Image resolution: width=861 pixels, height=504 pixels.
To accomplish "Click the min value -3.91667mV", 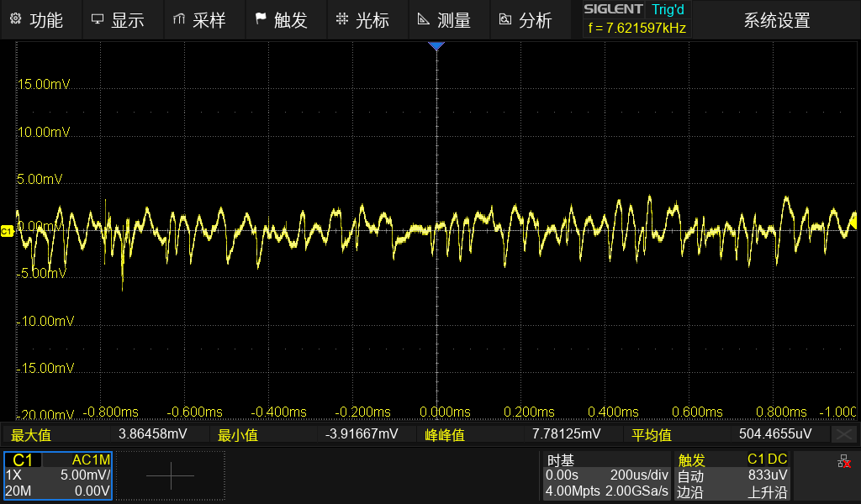I will (x=362, y=433).
